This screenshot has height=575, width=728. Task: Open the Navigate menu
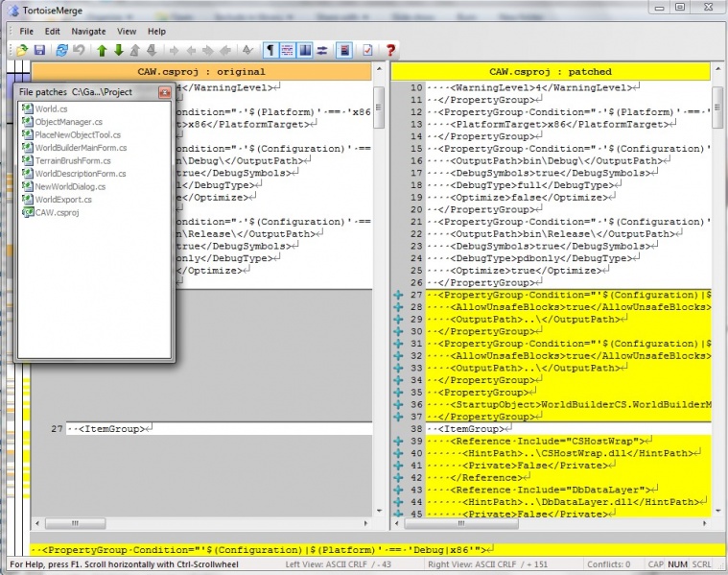click(88, 31)
